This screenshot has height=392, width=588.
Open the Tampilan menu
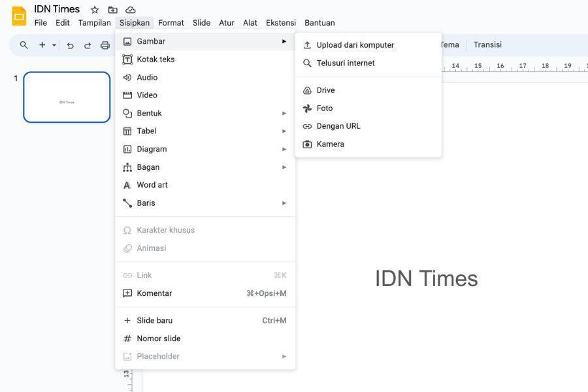(x=95, y=23)
